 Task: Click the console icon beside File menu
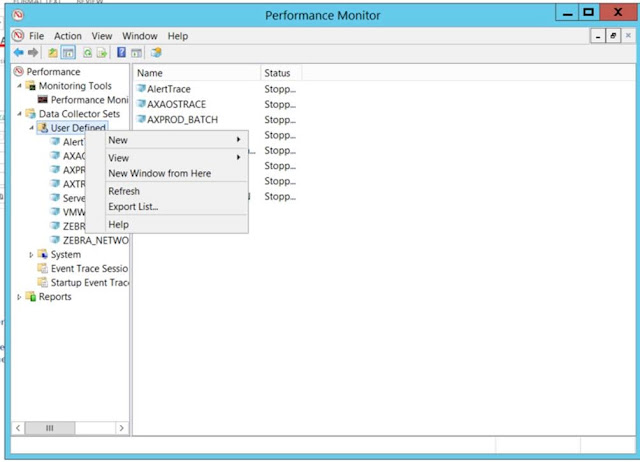point(18,36)
